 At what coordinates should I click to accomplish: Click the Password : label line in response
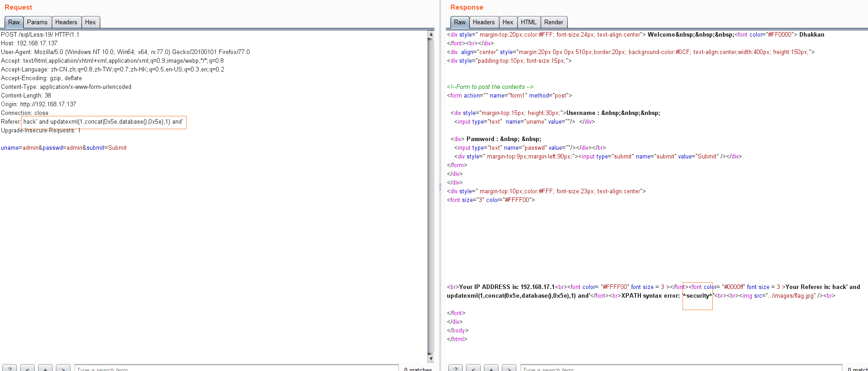pyautogui.click(x=496, y=139)
